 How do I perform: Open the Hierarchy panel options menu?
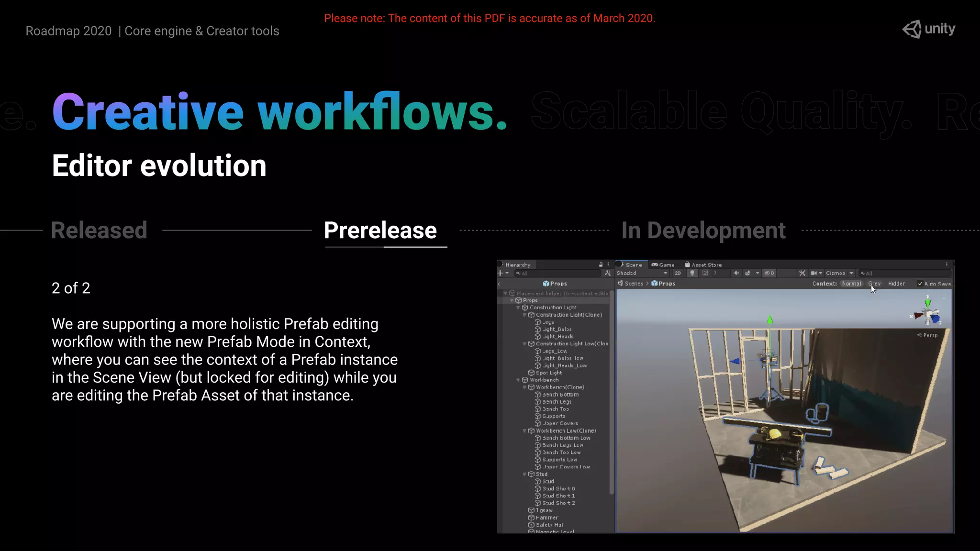pos(608,264)
